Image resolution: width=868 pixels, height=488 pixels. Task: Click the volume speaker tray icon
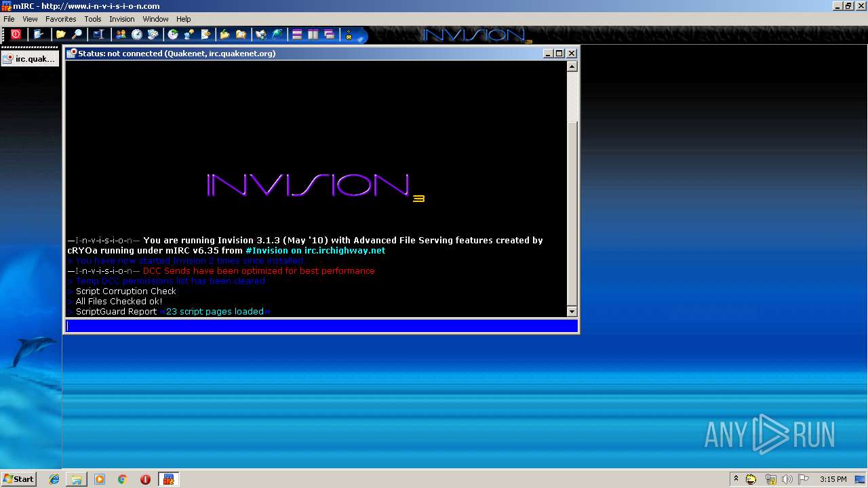[x=787, y=479]
